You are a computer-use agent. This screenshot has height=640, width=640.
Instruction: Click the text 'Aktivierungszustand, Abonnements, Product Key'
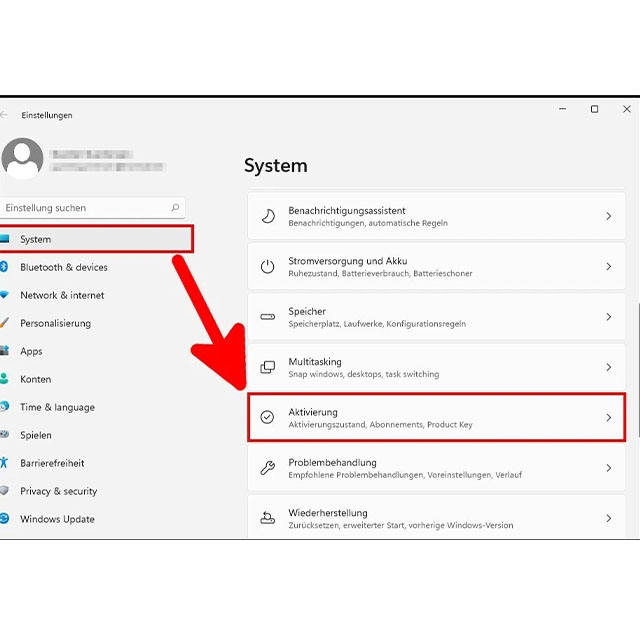pyautogui.click(x=380, y=425)
